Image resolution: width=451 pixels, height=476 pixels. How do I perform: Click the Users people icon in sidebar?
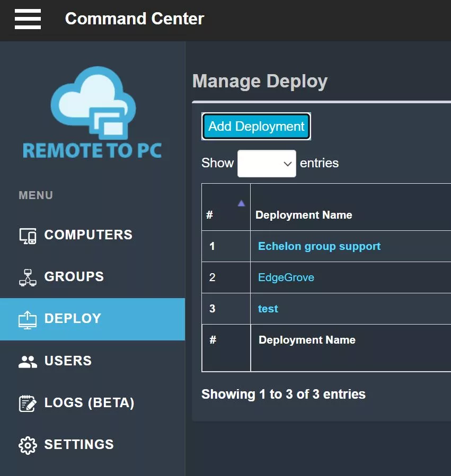coord(28,362)
